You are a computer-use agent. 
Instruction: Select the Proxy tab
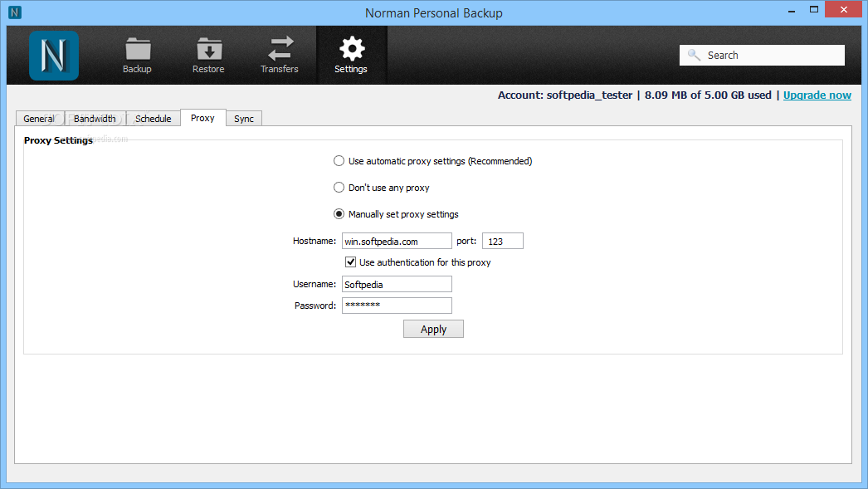(202, 118)
